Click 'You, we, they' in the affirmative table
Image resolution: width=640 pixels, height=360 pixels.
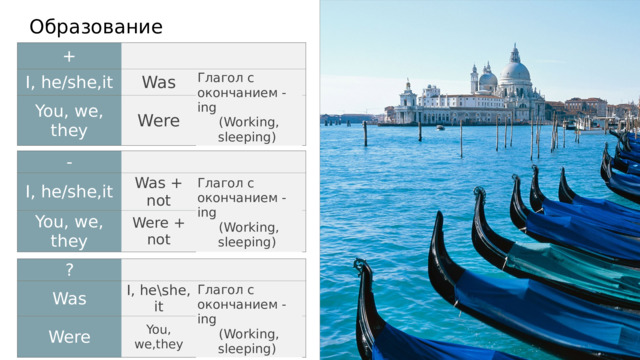click(69, 120)
